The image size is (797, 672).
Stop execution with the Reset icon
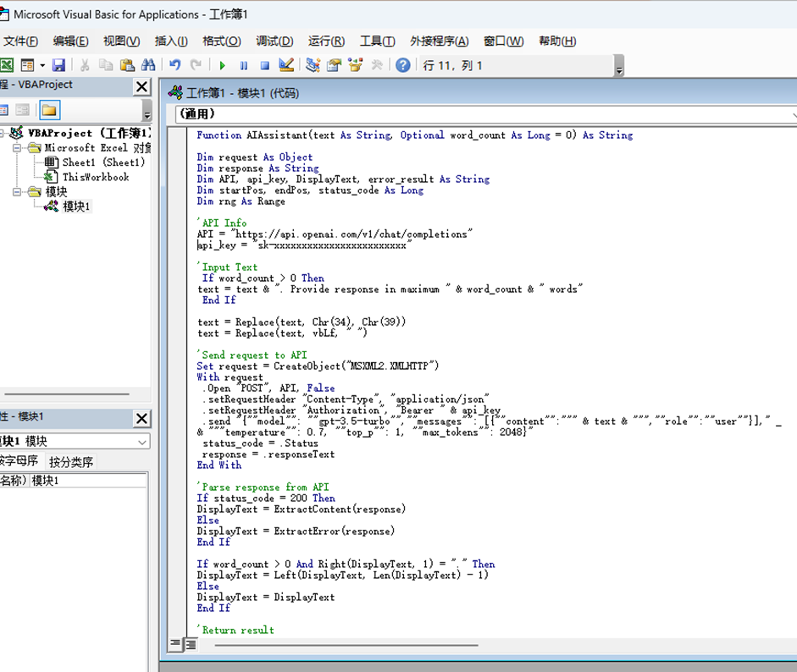point(263,64)
